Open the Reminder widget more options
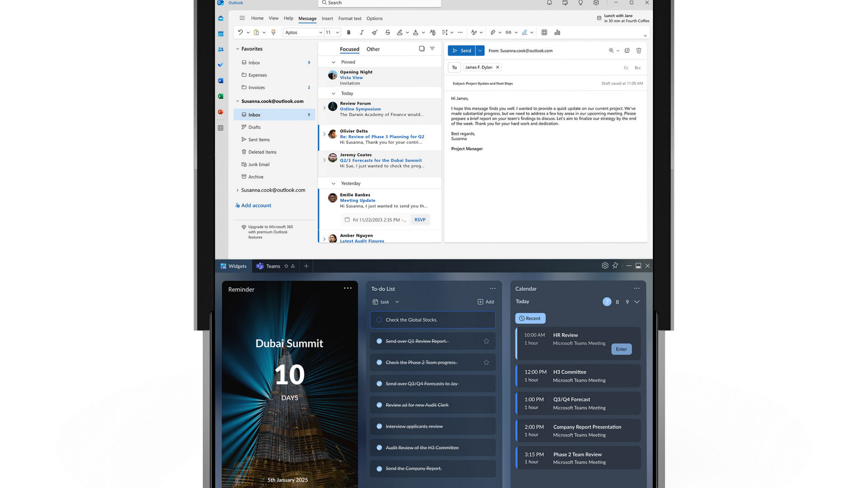The height and width of the screenshot is (488, 868). click(x=348, y=288)
